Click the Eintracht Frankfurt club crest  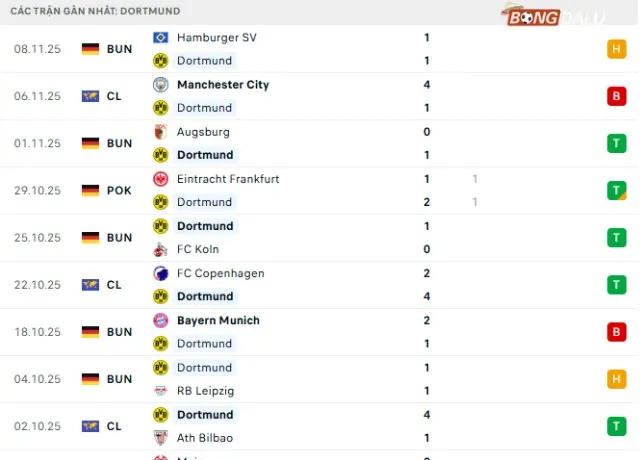[159, 179]
